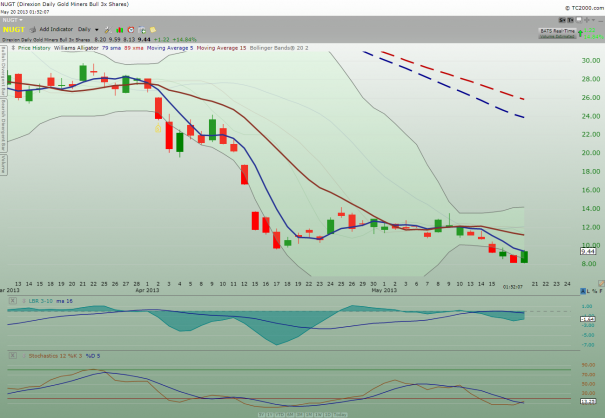The image size is (605, 418).
Task: Open the T dropdown at top right
Action: (x=570, y=20)
